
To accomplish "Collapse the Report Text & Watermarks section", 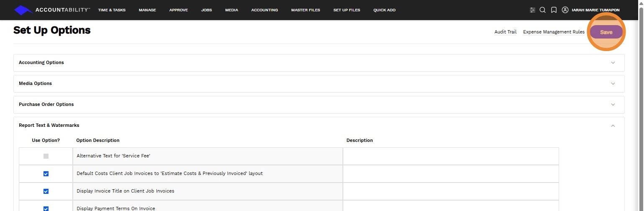I will tap(613, 126).
